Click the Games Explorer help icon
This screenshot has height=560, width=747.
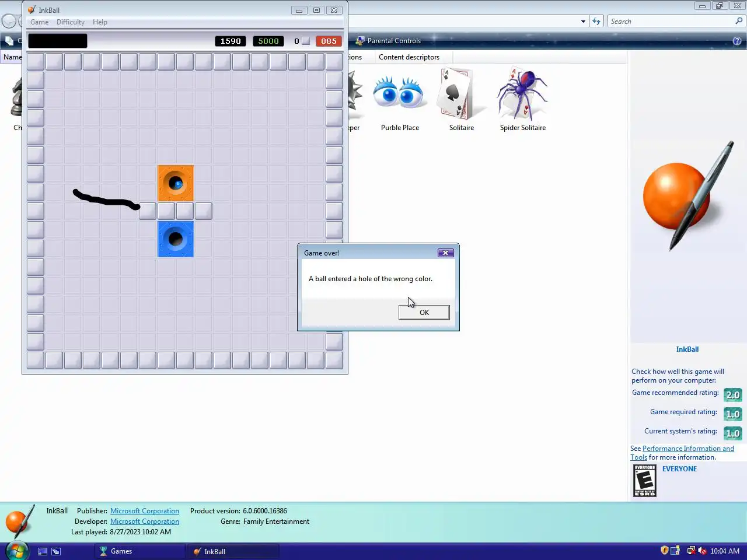736,41
